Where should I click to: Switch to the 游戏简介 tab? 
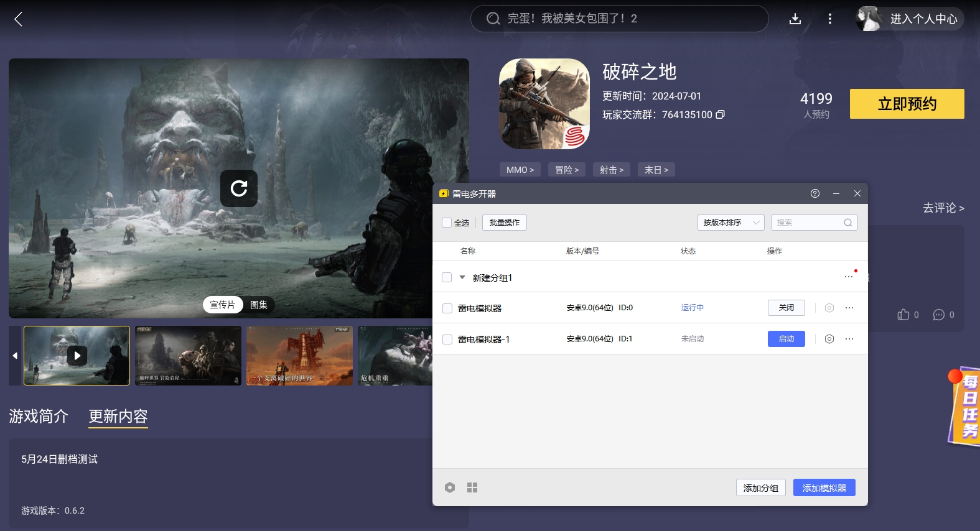coord(39,416)
